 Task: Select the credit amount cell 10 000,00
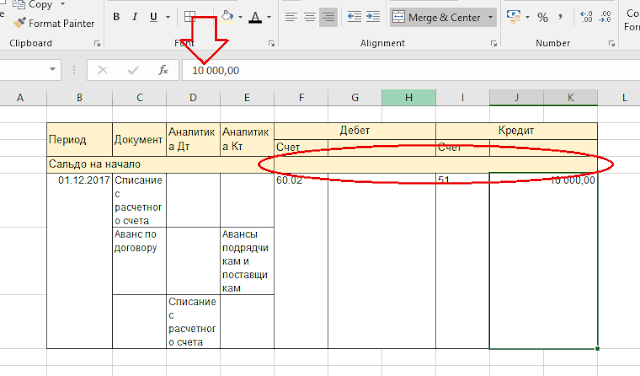544,261
